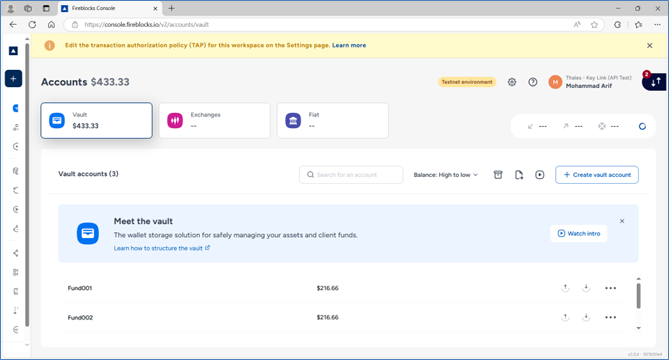Open browser tab actions menu icon
The height and width of the screenshot is (360, 669).
pos(46,8)
